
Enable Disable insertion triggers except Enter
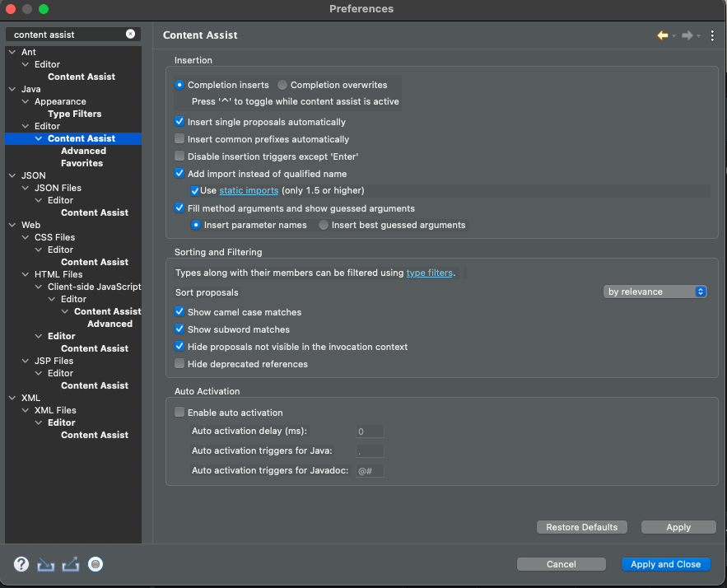coord(179,156)
